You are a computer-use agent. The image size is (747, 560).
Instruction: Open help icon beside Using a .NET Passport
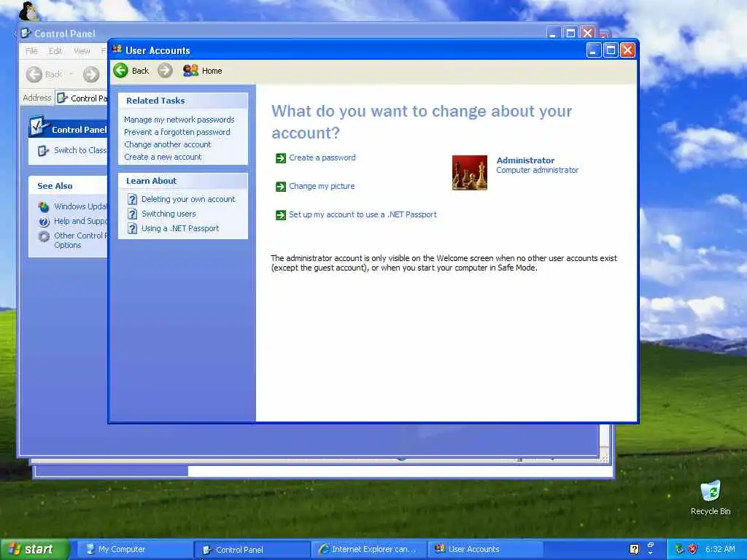click(x=133, y=228)
